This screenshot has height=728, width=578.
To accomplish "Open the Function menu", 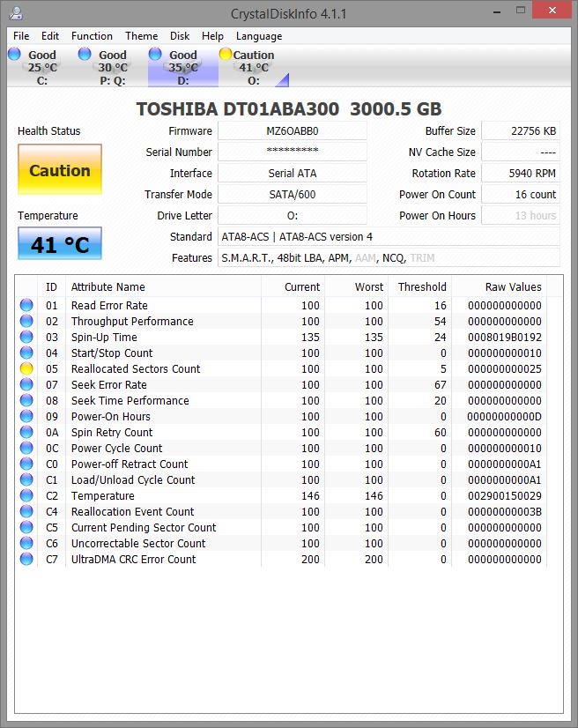I will point(92,36).
